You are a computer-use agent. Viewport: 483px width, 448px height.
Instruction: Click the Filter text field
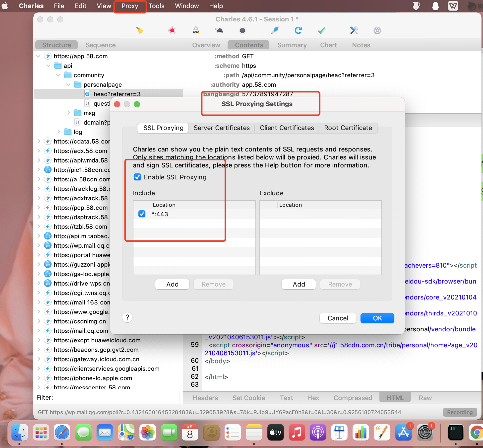(x=118, y=397)
